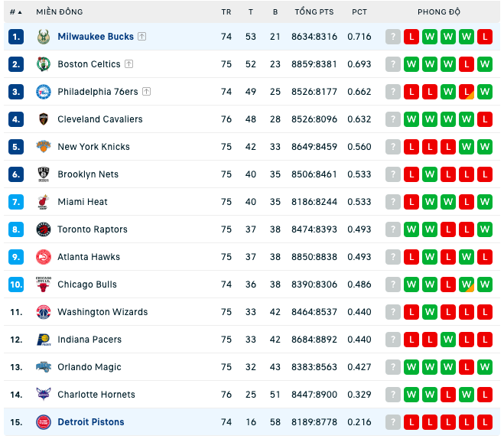
Task: Click the Detroit Pistons team logo
Action: [44, 422]
